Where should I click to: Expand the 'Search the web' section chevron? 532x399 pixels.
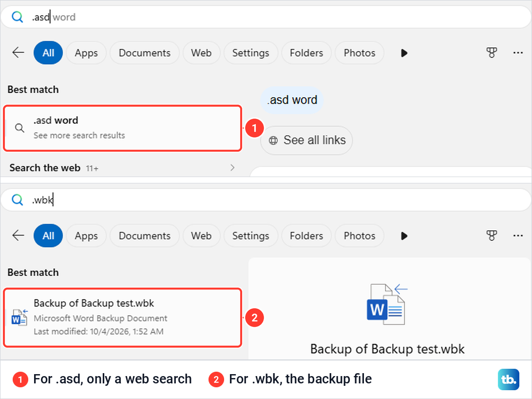232,167
